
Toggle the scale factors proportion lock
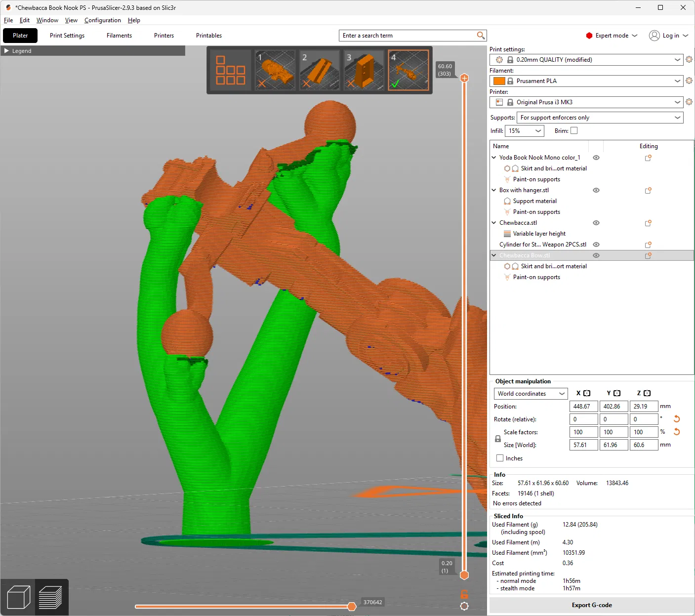tap(498, 439)
